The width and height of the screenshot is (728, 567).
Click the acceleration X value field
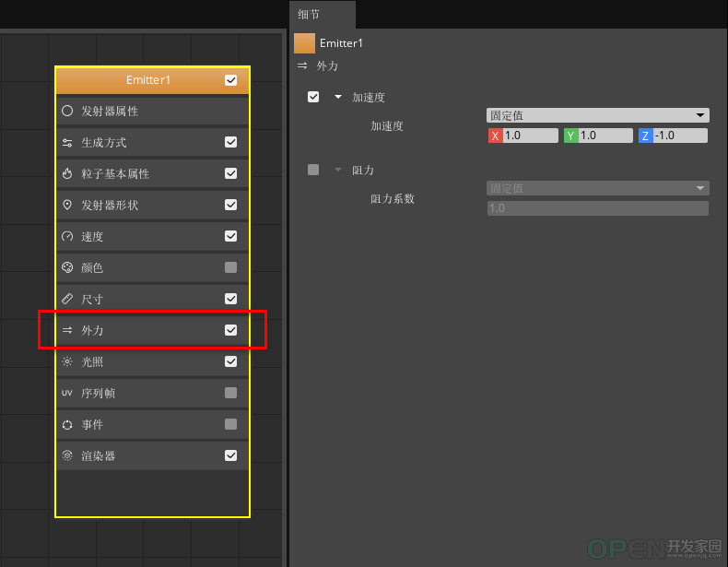(x=530, y=136)
